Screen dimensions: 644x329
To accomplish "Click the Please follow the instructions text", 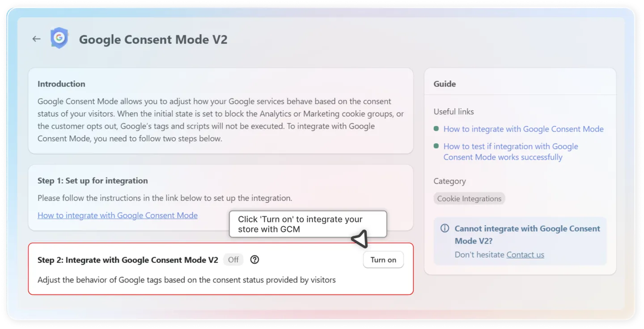I will pos(165,198).
